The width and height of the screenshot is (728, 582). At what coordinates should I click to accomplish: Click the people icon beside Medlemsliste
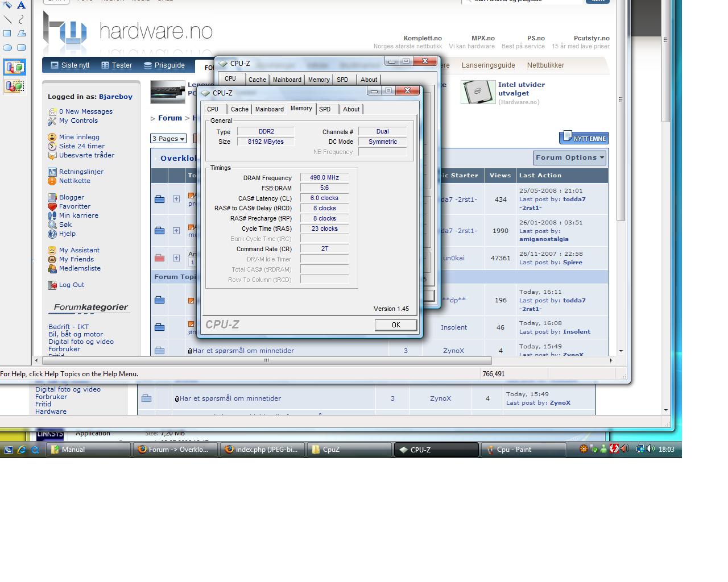52,268
